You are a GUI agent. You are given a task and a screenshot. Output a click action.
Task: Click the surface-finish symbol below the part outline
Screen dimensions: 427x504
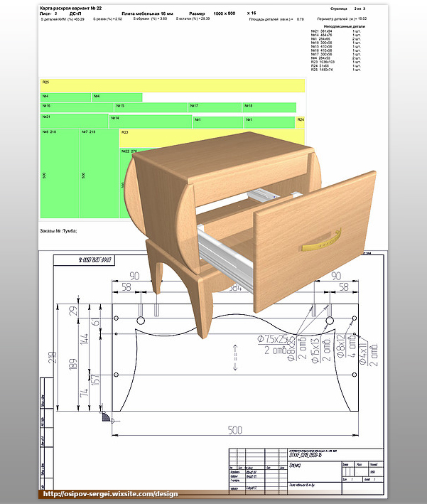pyautogui.click(x=107, y=417)
